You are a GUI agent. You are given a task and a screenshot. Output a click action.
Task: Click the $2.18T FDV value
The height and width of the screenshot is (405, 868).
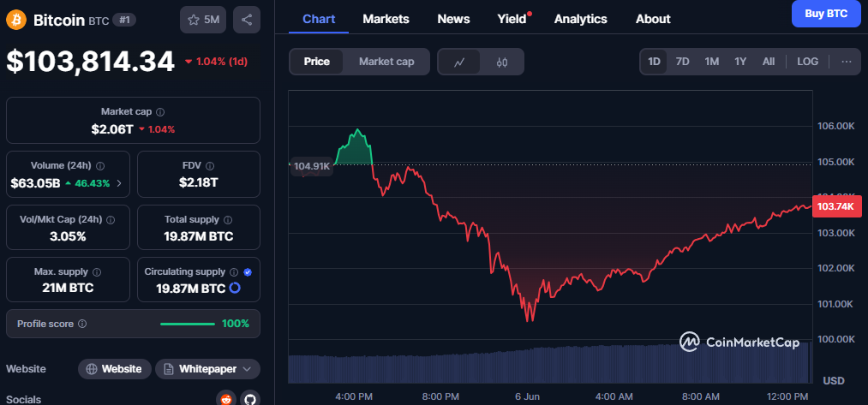tap(198, 182)
